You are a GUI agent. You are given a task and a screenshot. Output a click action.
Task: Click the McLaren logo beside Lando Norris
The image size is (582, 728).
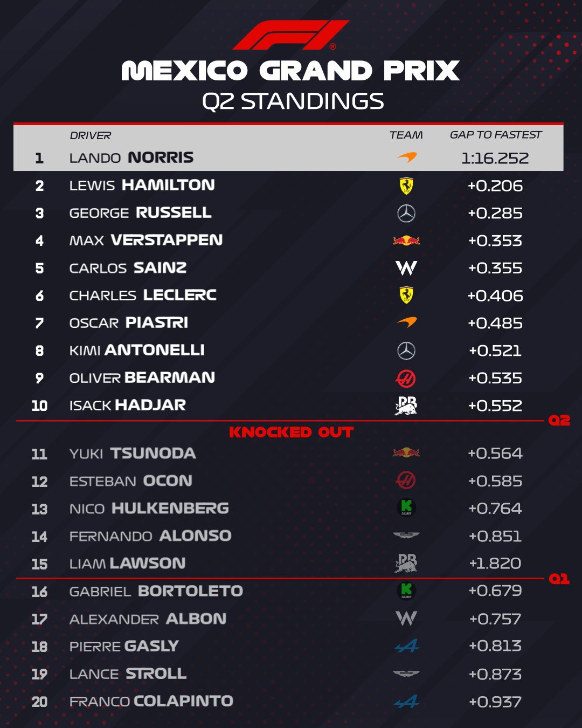tap(406, 157)
